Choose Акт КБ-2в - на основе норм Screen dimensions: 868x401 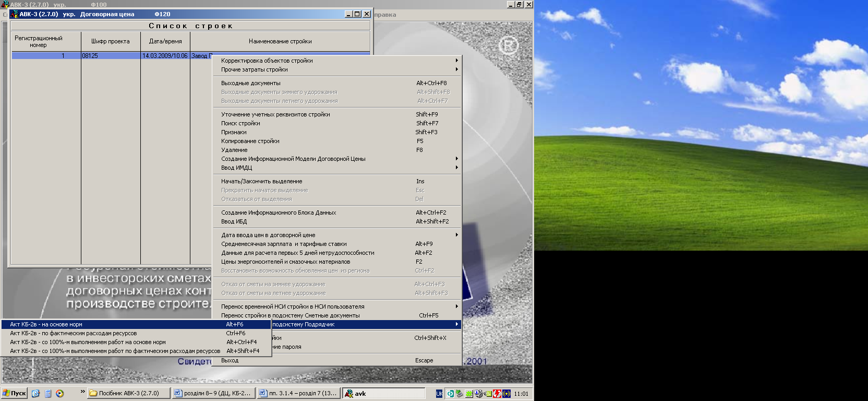point(136,324)
